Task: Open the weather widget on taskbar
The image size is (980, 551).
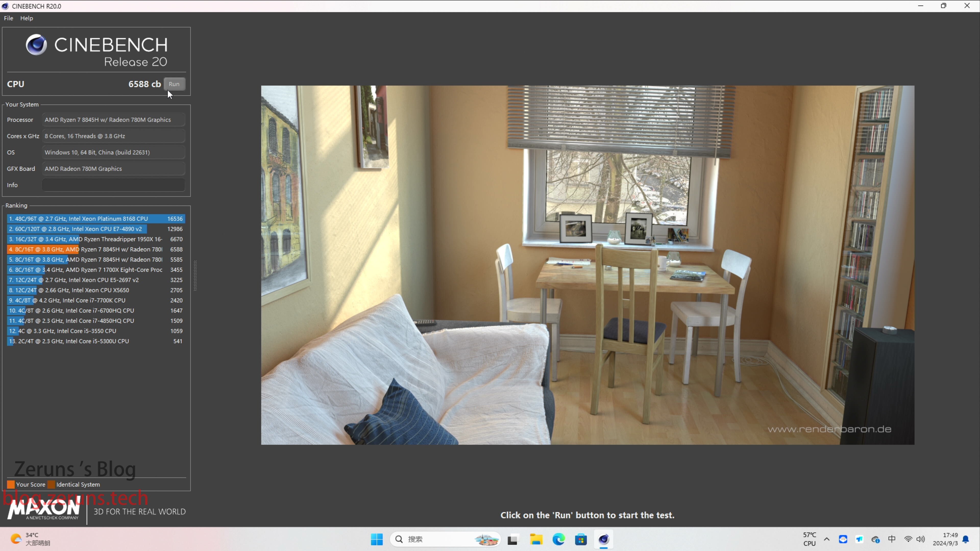Action: 30,539
